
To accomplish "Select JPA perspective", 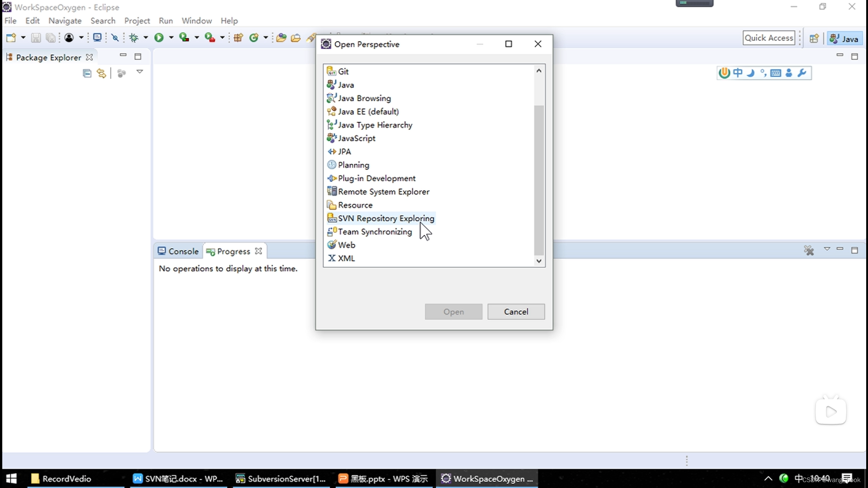I will click(339, 151).
